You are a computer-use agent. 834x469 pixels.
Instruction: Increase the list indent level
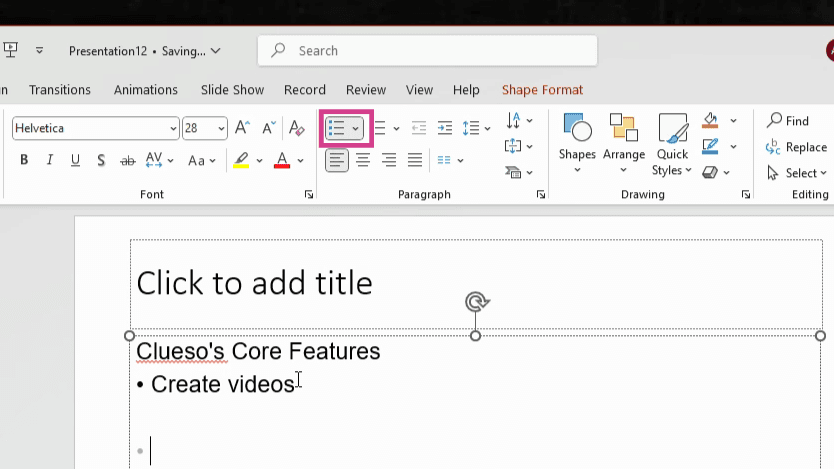(x=445, y=128)
